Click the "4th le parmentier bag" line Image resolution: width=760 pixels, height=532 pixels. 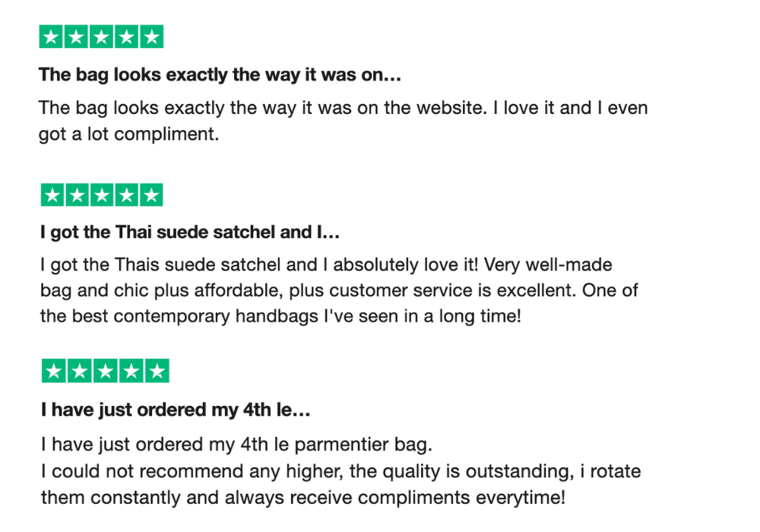[236, 445]
